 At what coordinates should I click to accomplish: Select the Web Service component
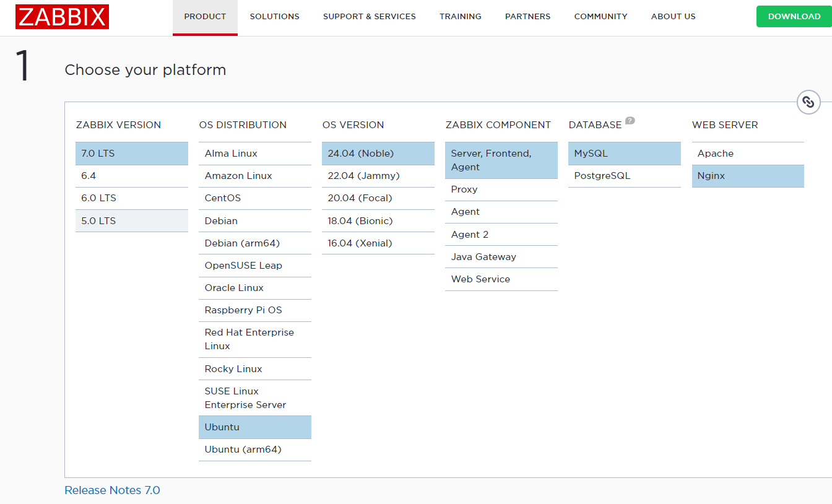[x=501, y=279]
